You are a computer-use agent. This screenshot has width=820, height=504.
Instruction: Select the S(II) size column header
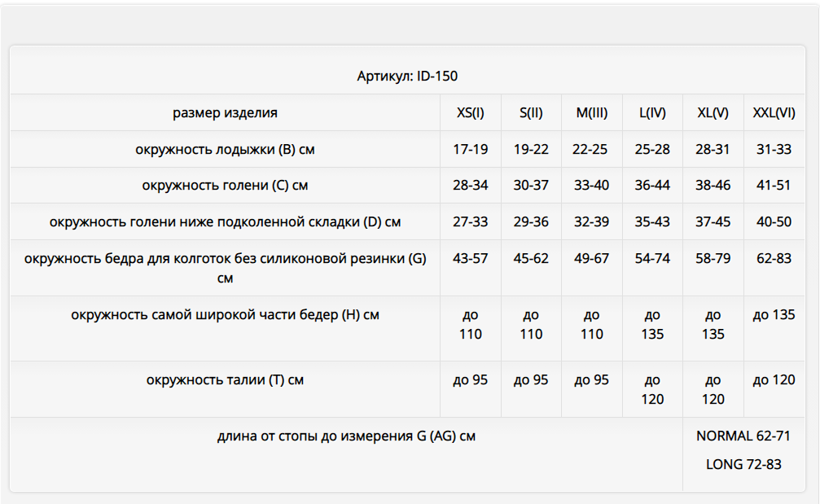click(x=531, y=113)
